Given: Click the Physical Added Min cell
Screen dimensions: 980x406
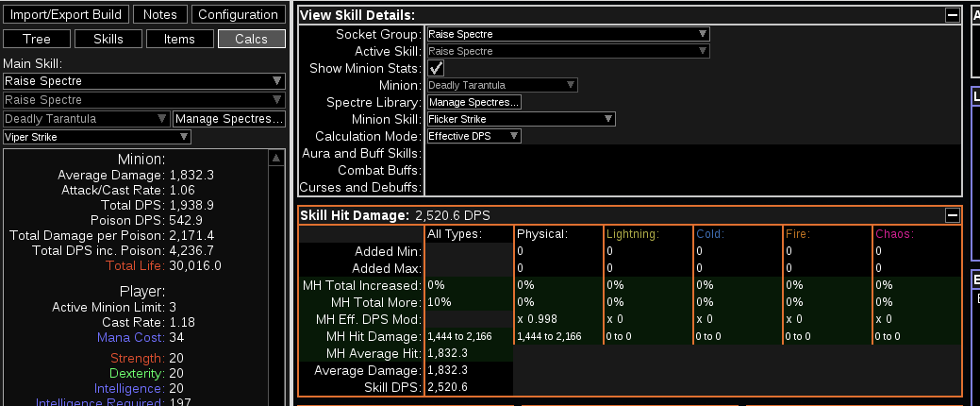Looking at the screenshot, I should (x=558, y=251).
